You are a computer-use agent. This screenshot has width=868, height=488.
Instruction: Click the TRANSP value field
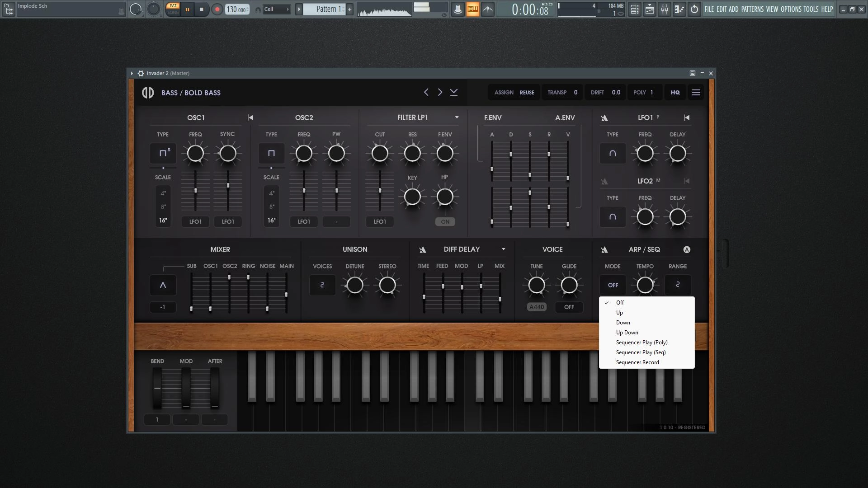coord(576,93)
